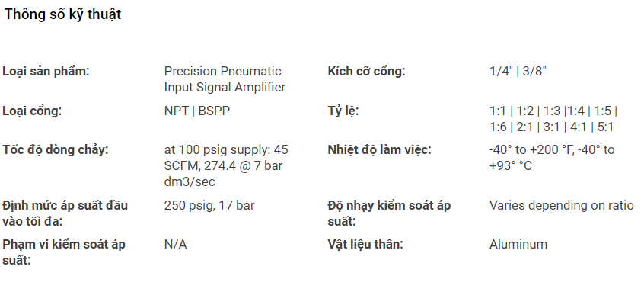Select the 'Loại cổng:' label

click(x=32, y=111)
